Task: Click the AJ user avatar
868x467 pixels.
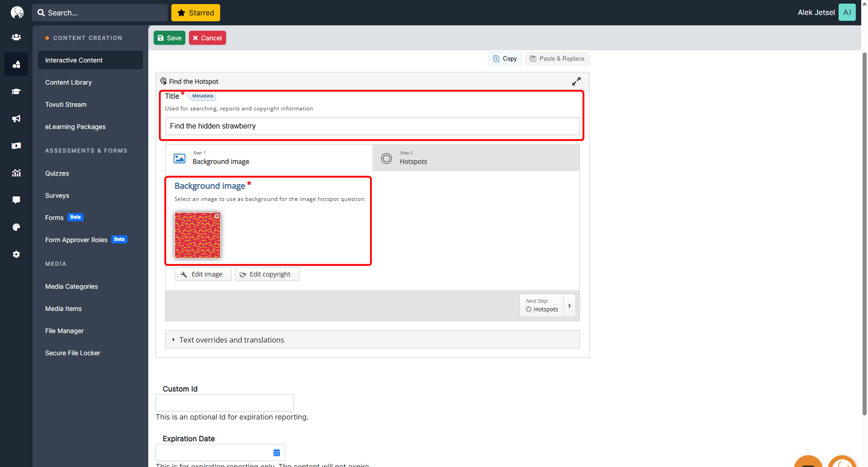Action: (847, 12)
